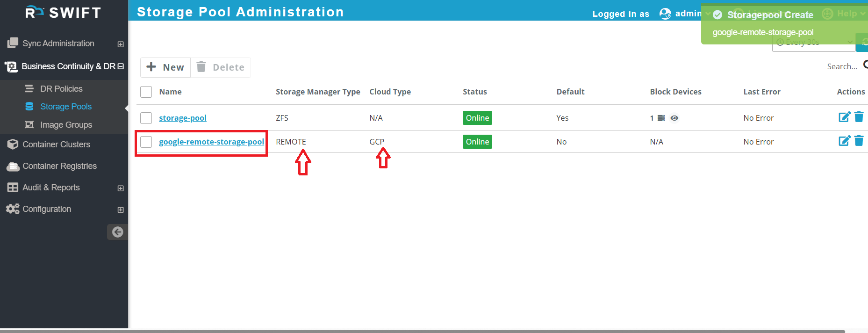Click the admin user avatar icon
The image size is (868, 333).
tap(665, 14)
